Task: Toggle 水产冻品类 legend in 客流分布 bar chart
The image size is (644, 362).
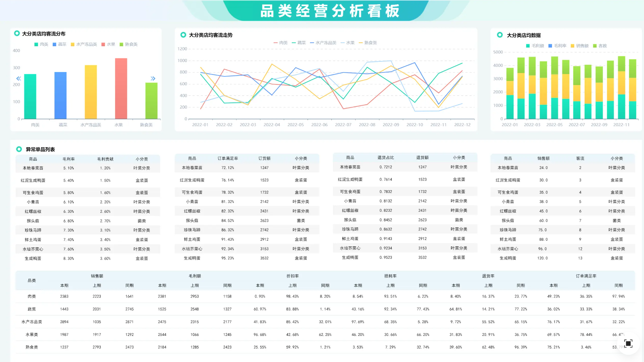Action: coord(84,44)
